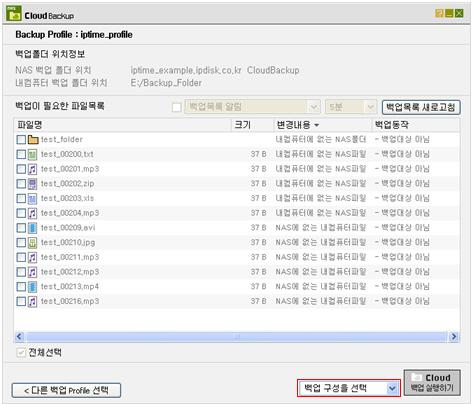Click the music icon of test_00201.mp3
The width and height of the screenshot is (472, 404).
click(32, 169)
